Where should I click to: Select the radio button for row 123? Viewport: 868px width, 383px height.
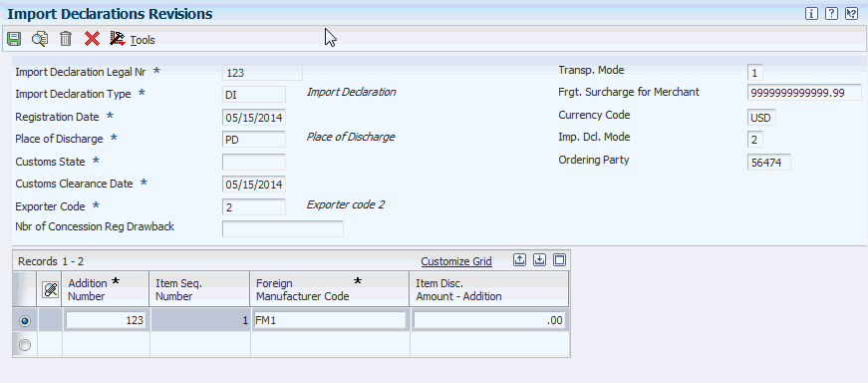25,321
